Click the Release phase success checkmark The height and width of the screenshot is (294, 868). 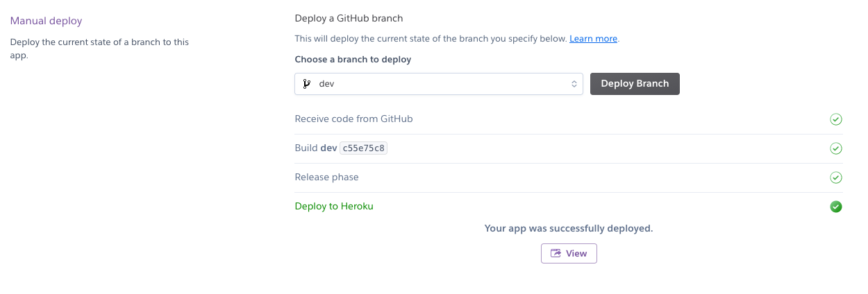[x=836, y=178]
